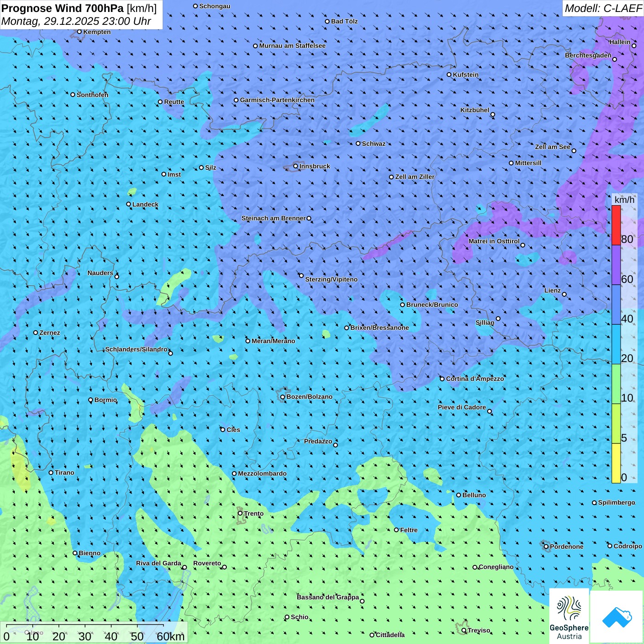
Task: Click the Tirano city label
Action: (x=64, y=472)
